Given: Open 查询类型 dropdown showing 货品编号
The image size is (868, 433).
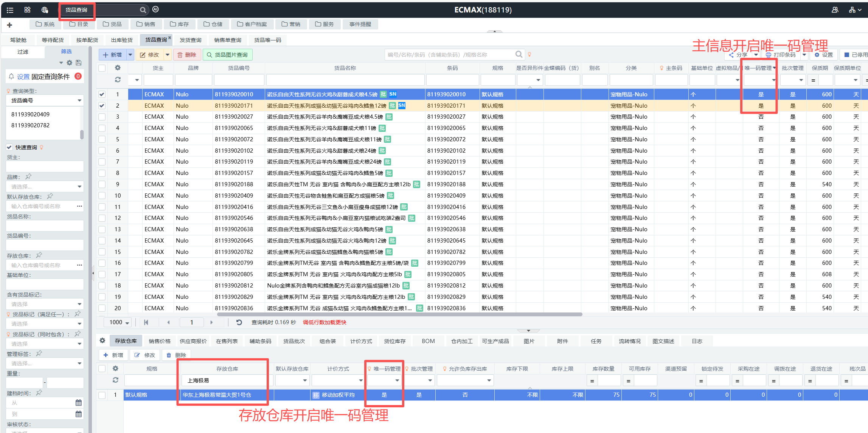Looking at the screenshot, I should click(x=45, y=101).
